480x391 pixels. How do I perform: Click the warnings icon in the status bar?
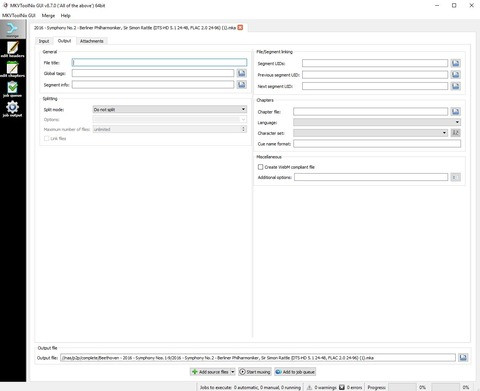click(309, 387)
